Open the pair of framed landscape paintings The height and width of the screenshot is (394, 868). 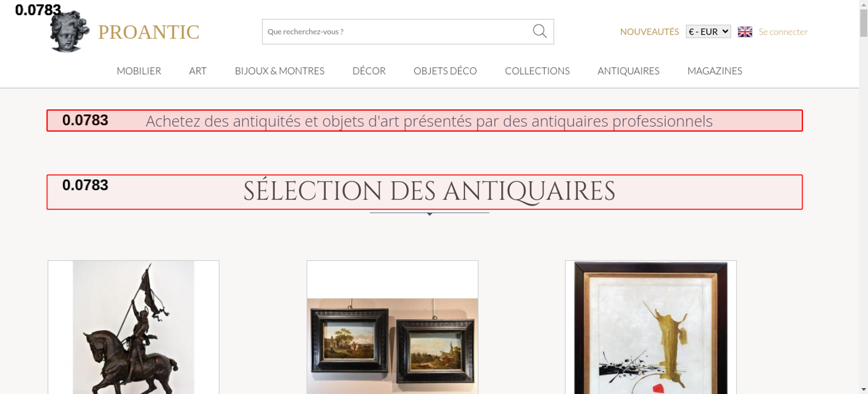click(392, 327)
